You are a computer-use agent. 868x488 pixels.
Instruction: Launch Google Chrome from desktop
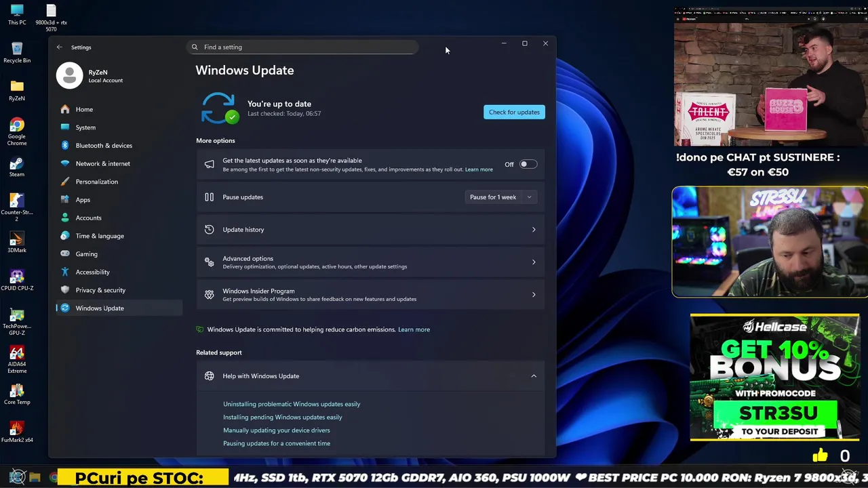pos(17,131)
